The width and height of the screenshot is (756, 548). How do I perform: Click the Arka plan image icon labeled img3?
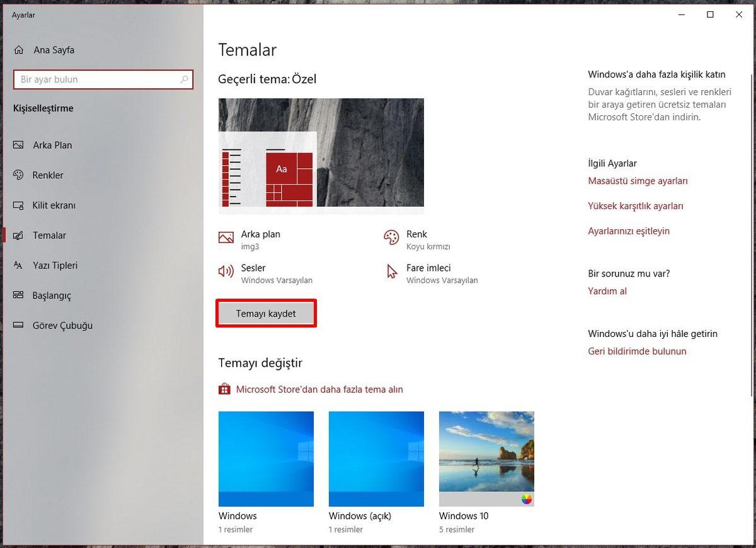coord(225,237)
